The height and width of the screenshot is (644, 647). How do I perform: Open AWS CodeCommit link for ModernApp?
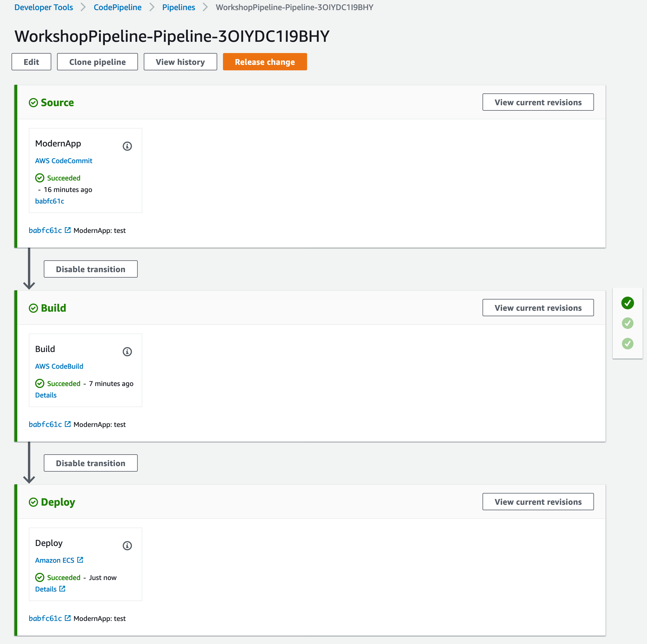[63, 160]
